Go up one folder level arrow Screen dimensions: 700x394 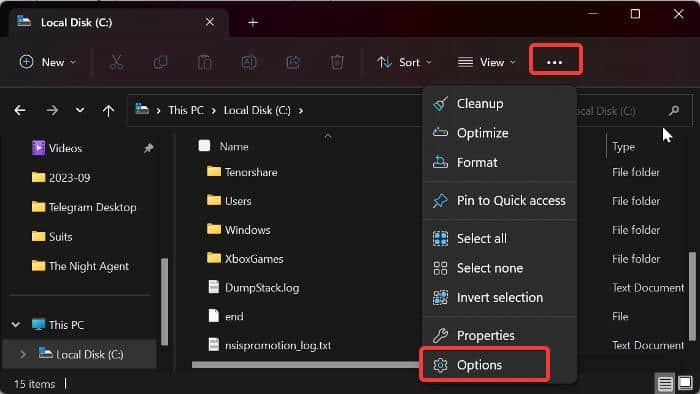108,110
